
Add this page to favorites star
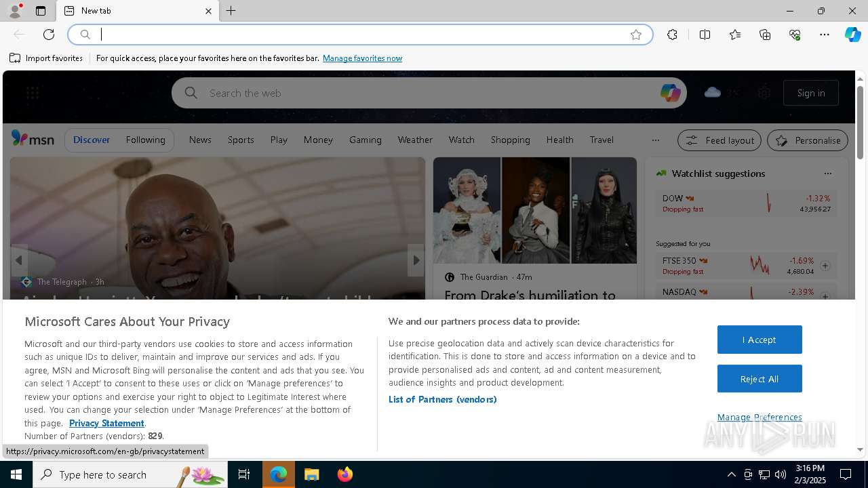coord(636,35)
